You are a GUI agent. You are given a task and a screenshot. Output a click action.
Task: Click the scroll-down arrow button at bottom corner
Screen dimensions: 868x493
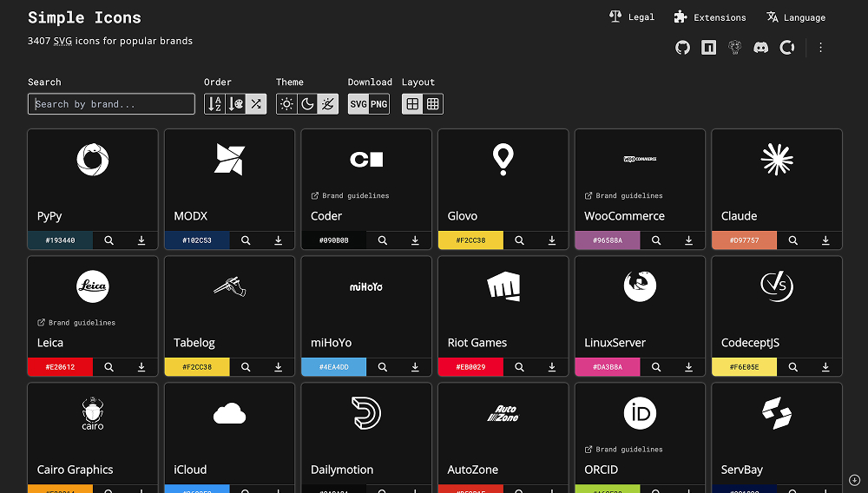click(x=854, y=480)
